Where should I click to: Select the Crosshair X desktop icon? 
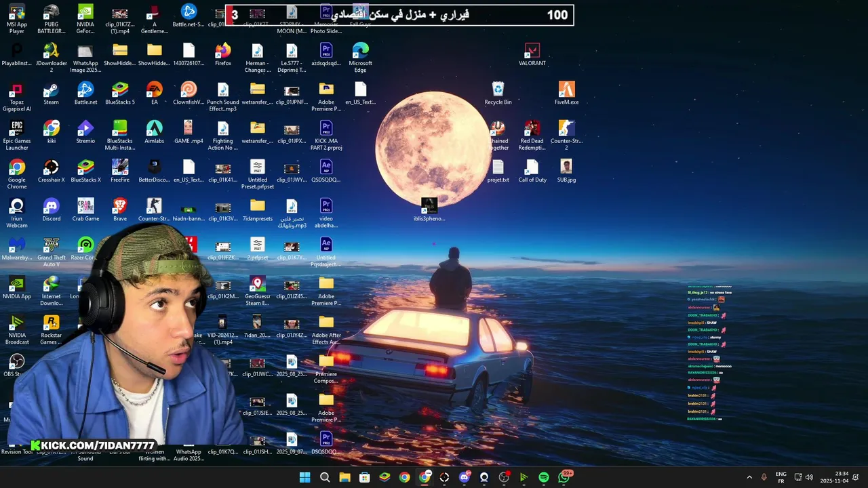[51, 171]
